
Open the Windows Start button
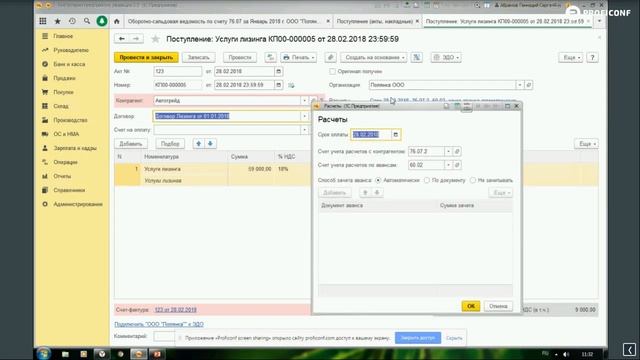(43, 353)
